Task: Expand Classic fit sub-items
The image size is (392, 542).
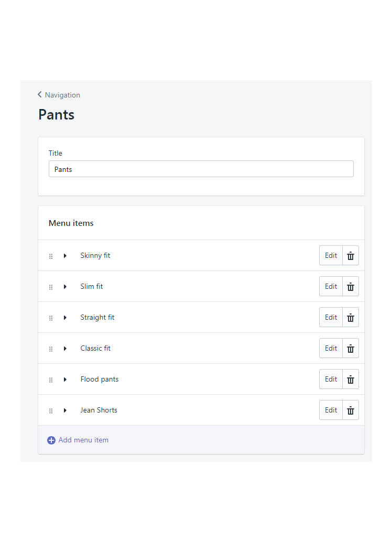Action: coord(65,349)
